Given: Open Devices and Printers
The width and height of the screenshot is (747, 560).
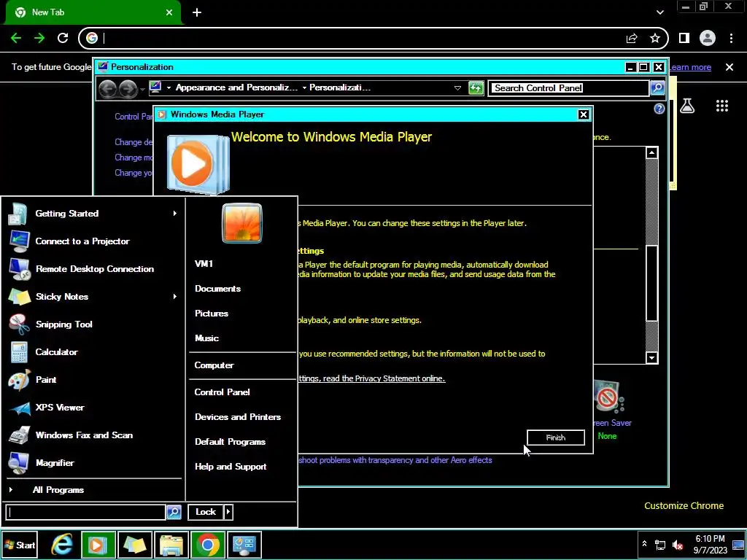Looking at the screenshot, I should coord(238,416).
